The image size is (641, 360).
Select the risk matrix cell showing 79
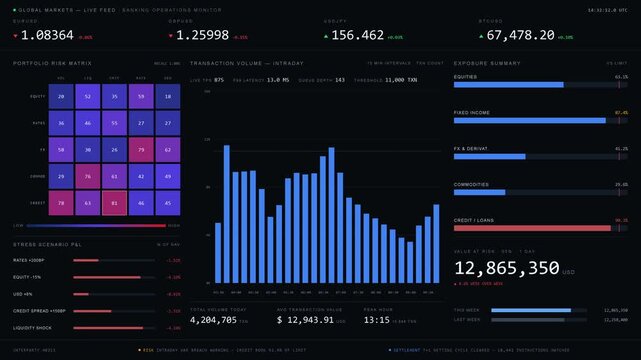pyautogui.click(x=141, y=150)
